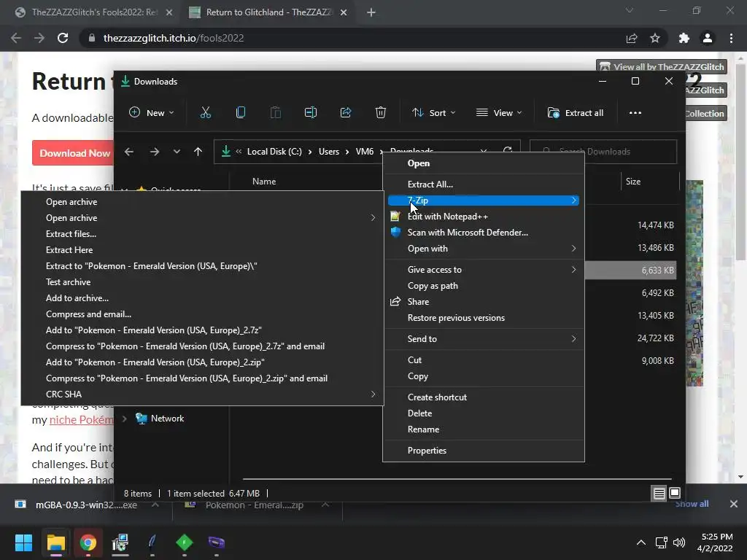
Task: Open Chrome profile avatar icon
Action: tap(708, 38)
